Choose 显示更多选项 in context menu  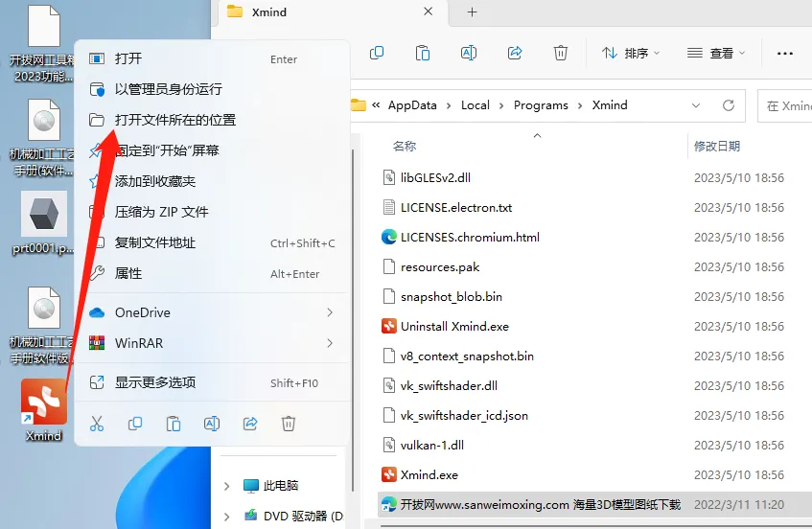[212, 382]
